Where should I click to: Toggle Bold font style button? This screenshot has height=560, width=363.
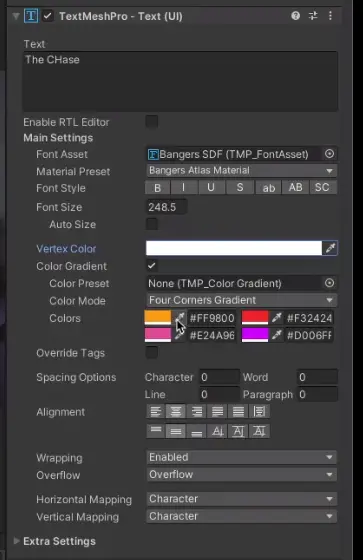[x=158, y=188]
